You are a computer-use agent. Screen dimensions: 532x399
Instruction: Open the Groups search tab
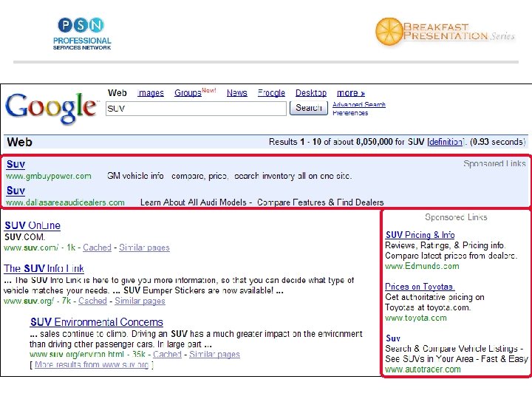(188, 92)
